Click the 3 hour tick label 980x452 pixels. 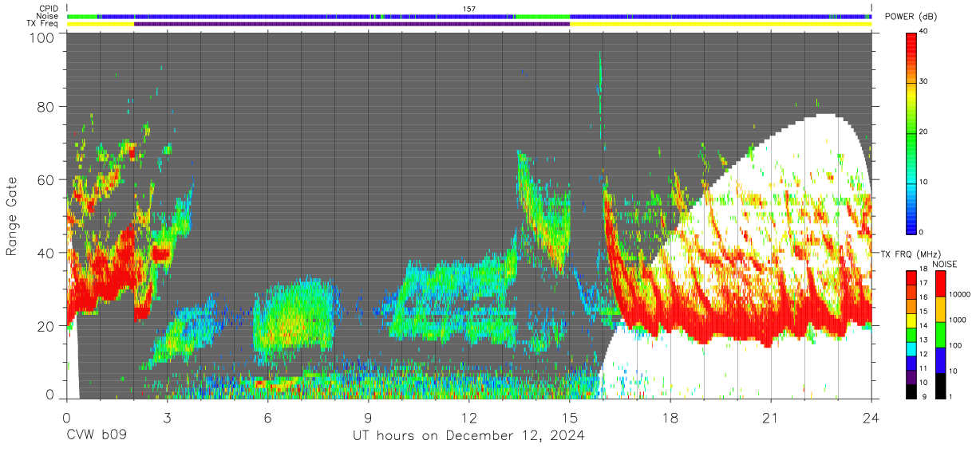point(168,418)
